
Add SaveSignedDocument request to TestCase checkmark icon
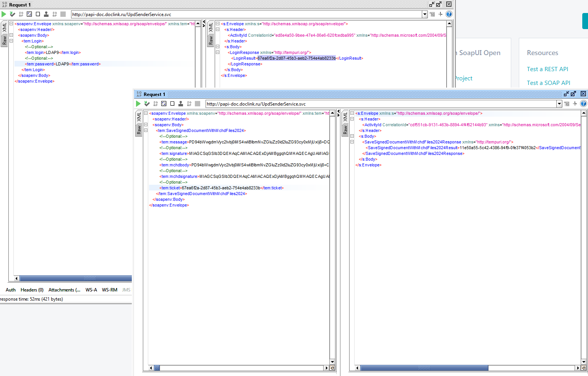147,104
